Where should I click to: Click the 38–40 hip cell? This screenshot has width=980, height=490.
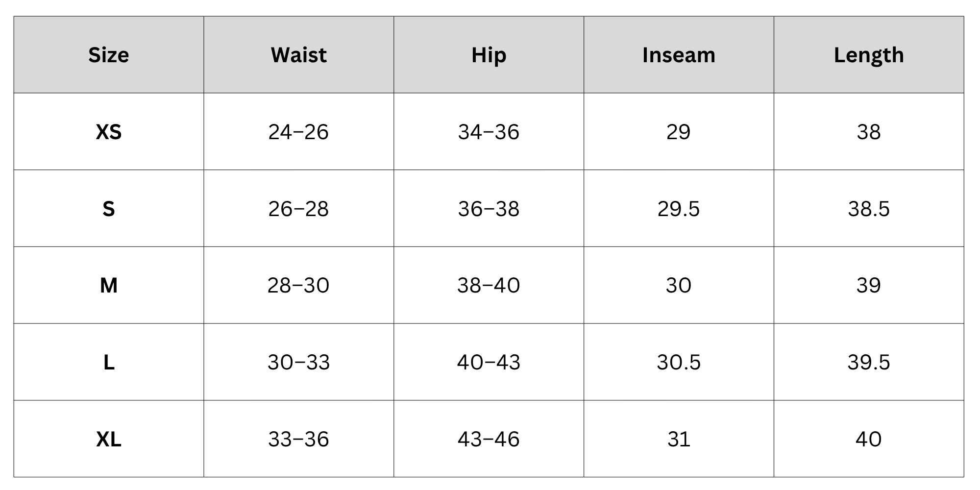(x=489, y=285)
